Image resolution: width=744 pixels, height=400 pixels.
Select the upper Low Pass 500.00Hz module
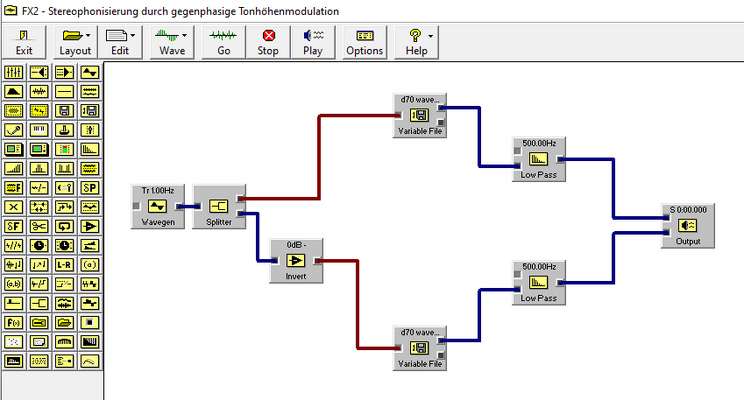[x=539, y=159]
